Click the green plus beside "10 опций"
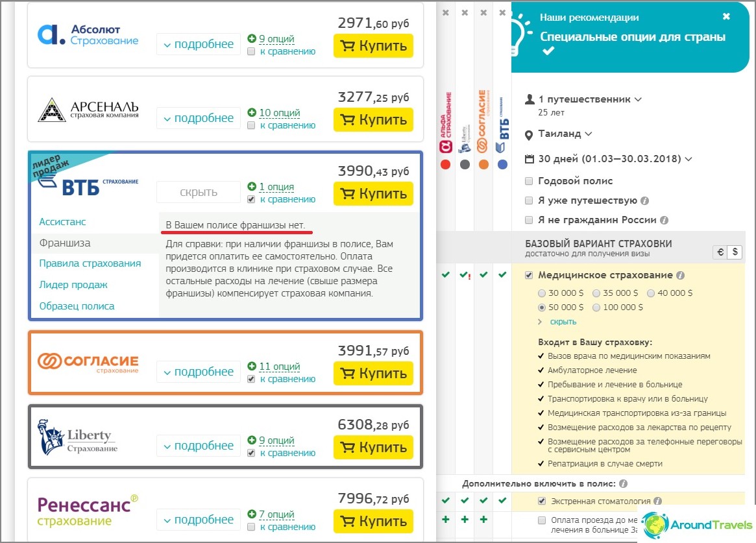 point(252,112)
